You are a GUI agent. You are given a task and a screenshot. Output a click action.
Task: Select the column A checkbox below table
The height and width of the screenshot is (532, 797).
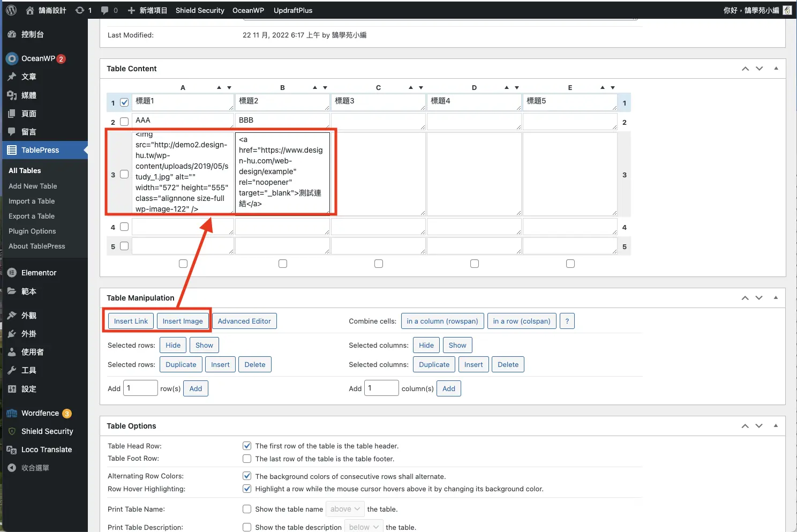point(183,264)
